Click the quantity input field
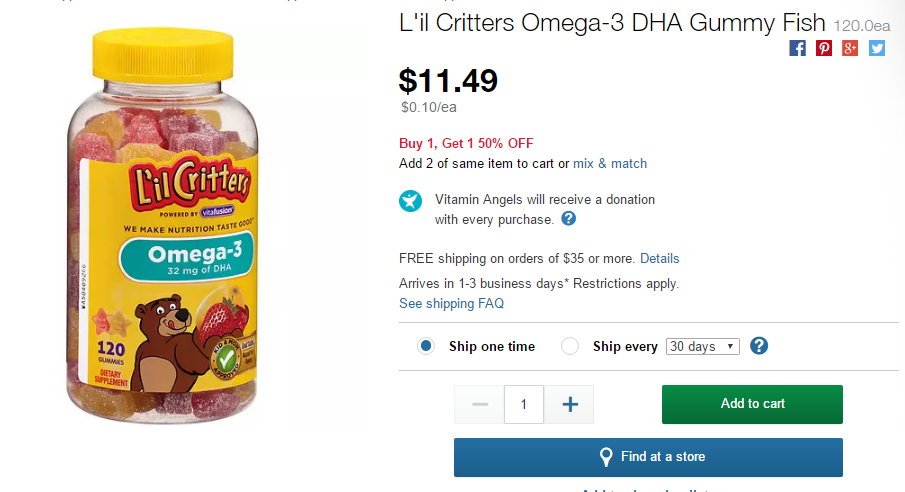Image resolution: width=905 pixels, height=492 pixels. (x=524, y=404)
